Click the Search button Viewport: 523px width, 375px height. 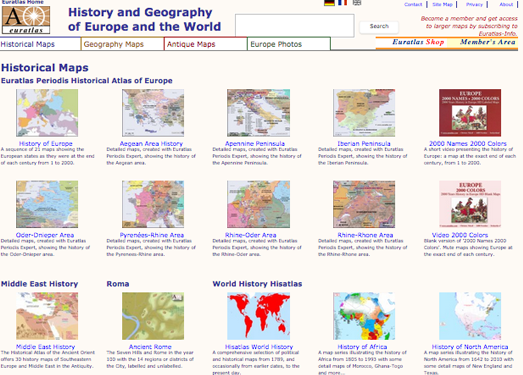[379, 26]
